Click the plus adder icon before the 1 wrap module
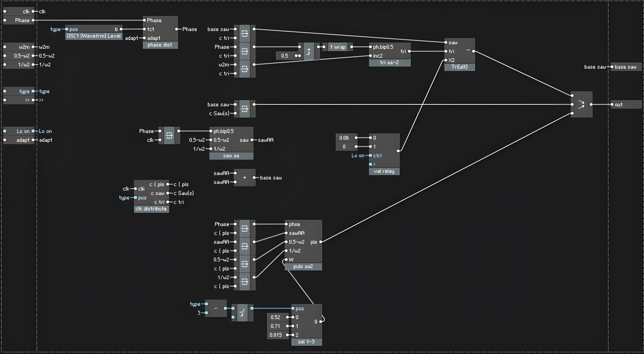The height and width of the screenshot is (354, 644). click(x=309, y=51)
